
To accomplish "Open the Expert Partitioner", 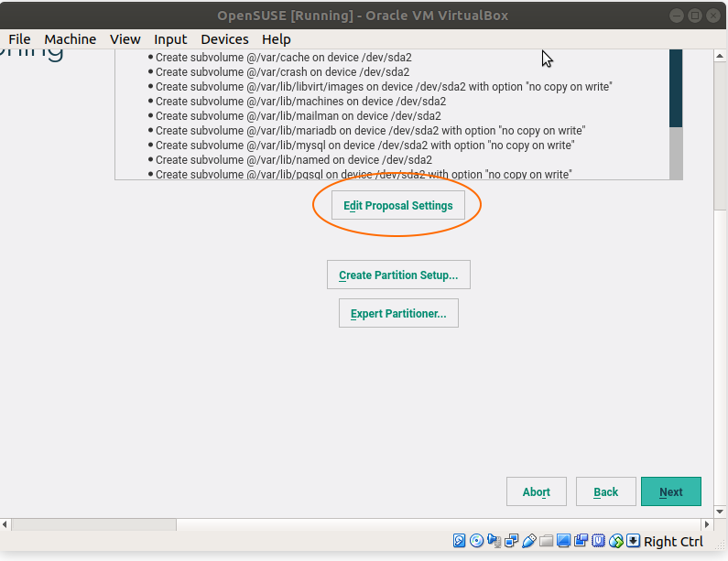I will click(398, 313).
